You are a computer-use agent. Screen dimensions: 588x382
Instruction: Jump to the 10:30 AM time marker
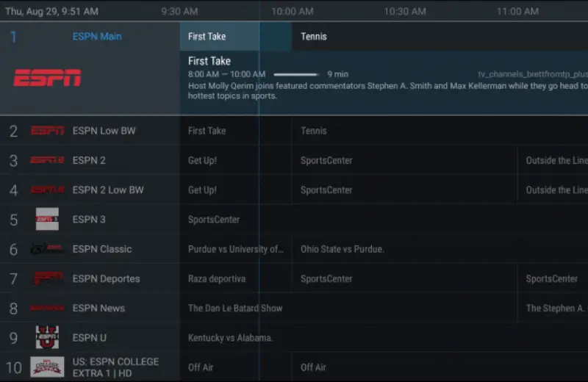405,12
